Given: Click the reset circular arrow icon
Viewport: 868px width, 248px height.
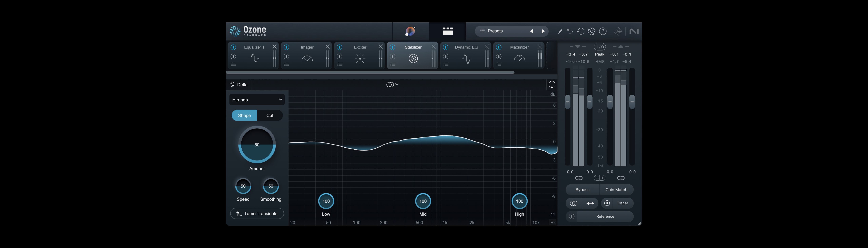Looking at the screenshot, I should [x=552, y=85].
